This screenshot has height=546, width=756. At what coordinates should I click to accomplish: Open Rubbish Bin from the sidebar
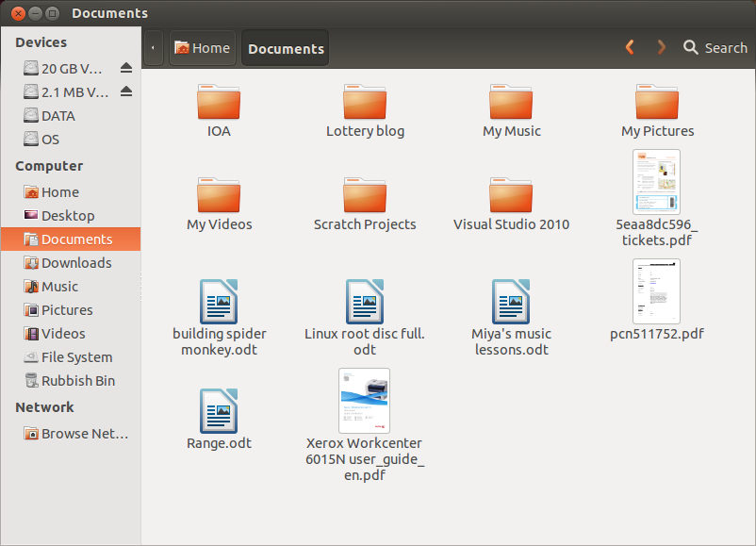[77, 381]
